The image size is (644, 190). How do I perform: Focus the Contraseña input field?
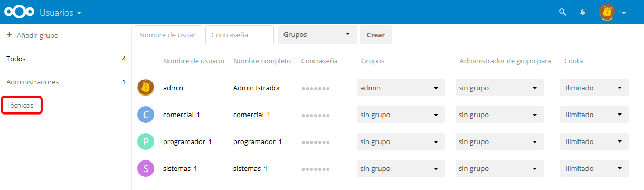240,35
